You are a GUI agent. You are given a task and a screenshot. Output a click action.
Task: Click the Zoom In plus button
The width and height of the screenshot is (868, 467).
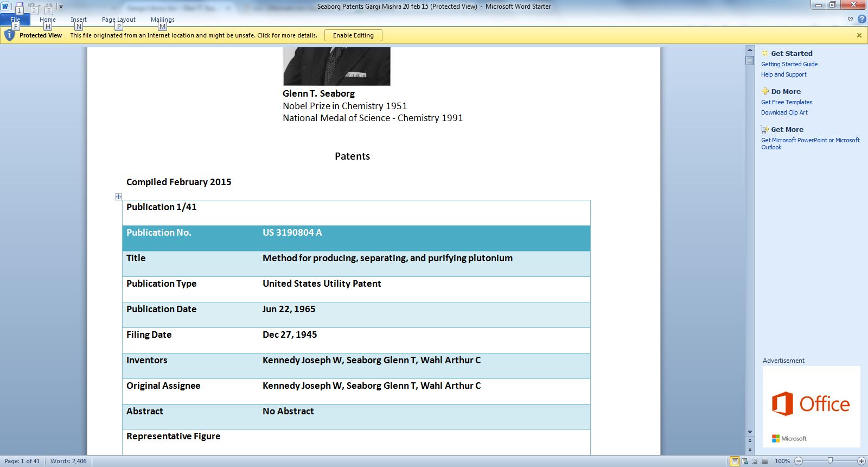click(x=861, y=461)
